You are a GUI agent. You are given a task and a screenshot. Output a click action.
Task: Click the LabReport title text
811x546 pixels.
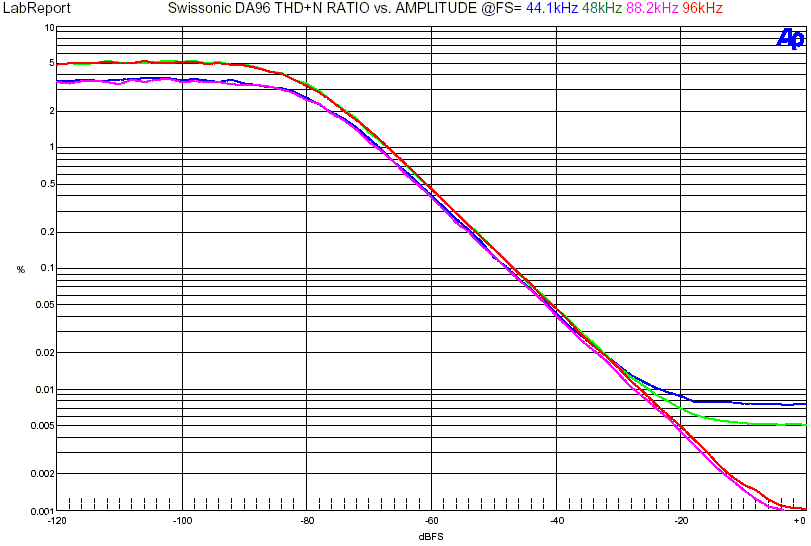[x=37, y=8]
